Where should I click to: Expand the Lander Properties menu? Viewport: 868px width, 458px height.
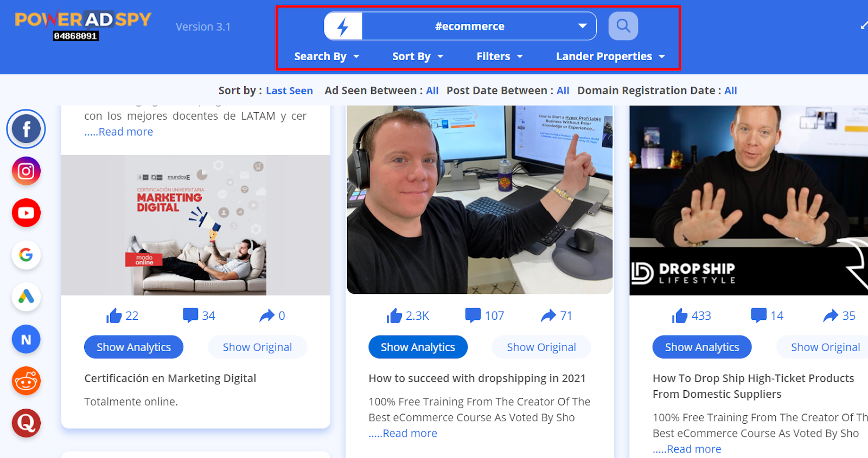click(x=610, y=56)
